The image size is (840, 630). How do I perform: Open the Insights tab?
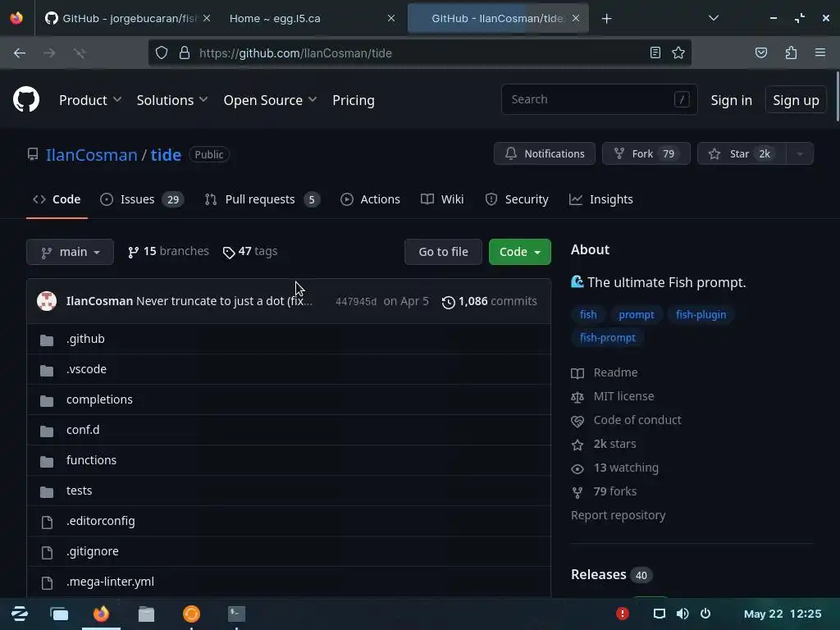pos(600,199)
